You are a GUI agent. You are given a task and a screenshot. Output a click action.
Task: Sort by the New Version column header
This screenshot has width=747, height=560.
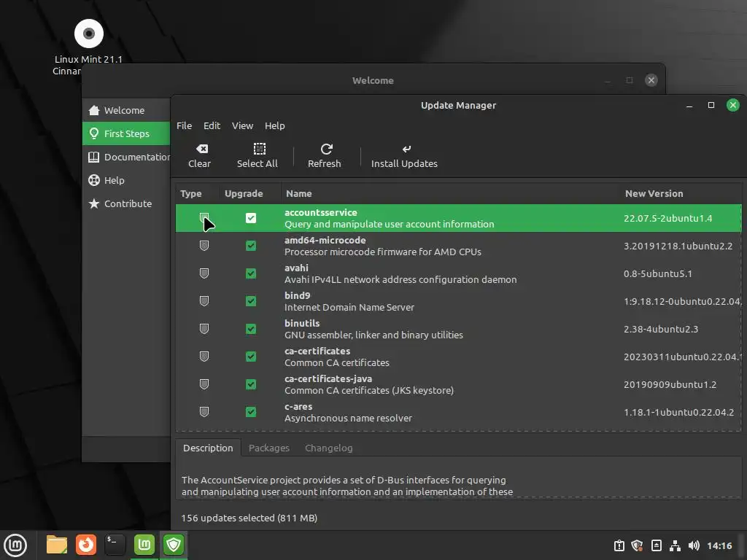click(681, 194)
